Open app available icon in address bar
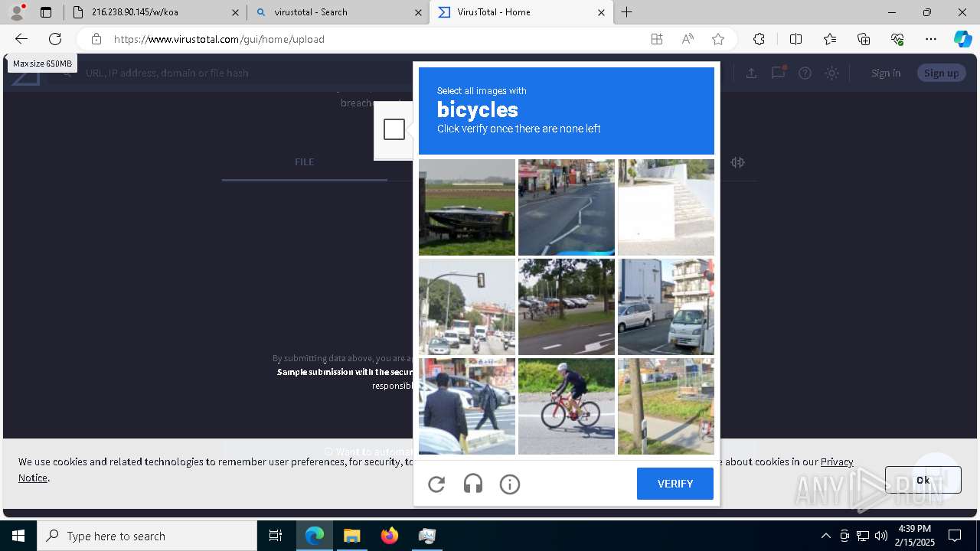The width and height of the screenshot is (980, 551). [657, 39]
